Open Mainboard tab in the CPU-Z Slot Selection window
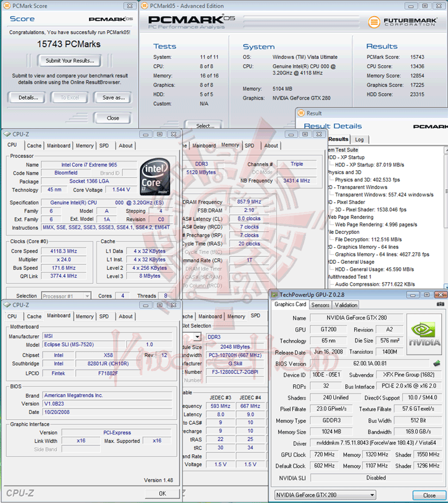The height and width of the screenshot is (503, 448). click(210, 316)
